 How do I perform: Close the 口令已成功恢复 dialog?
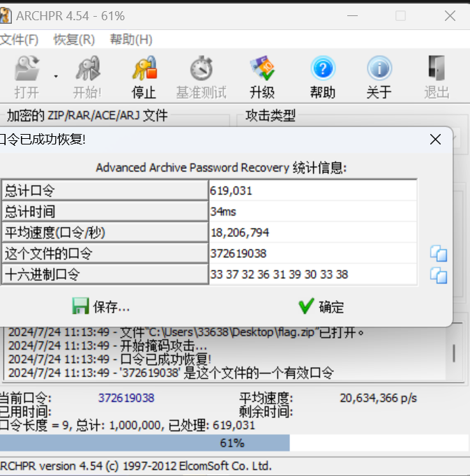(x=435, y=140)
